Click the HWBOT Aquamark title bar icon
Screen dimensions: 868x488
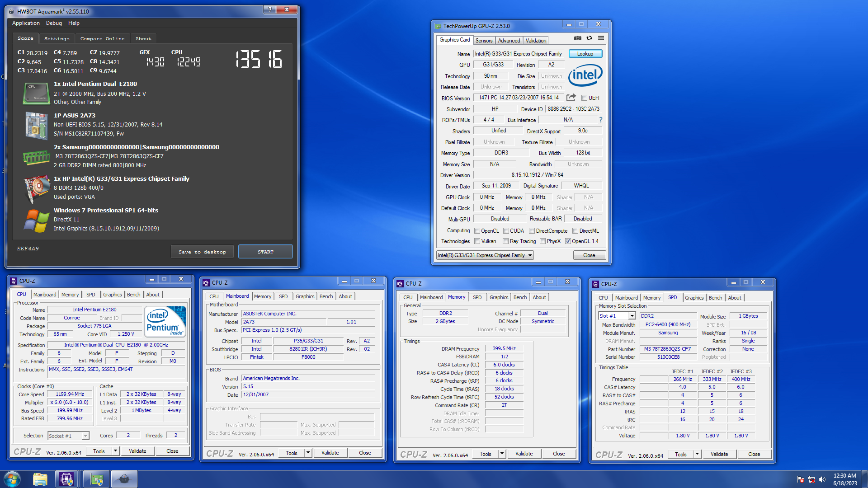click(11, 11)
